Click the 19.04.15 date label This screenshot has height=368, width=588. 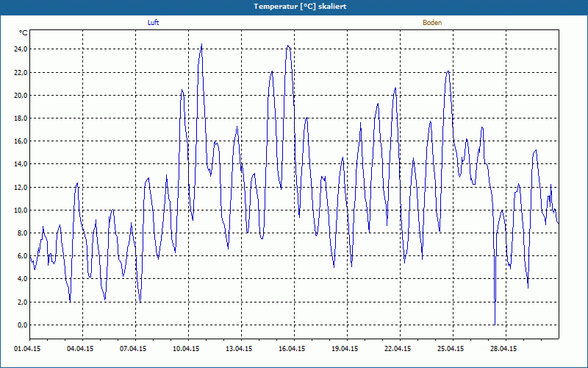tap(345, 349)
